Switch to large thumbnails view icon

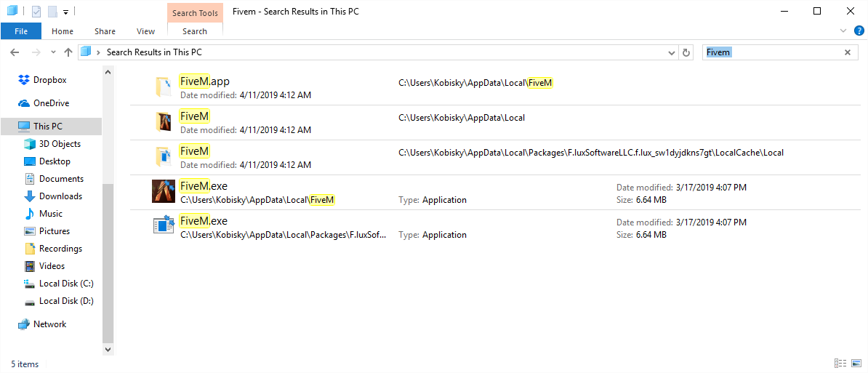pos(856,364)
